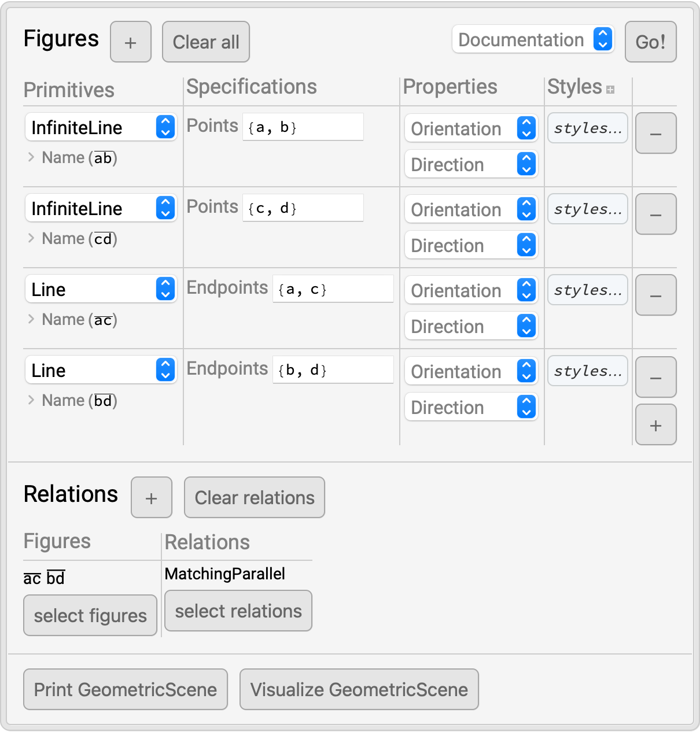700x732 pixels.
Task: Remove the Line ac figure row
Action: [x=655, y=295]
